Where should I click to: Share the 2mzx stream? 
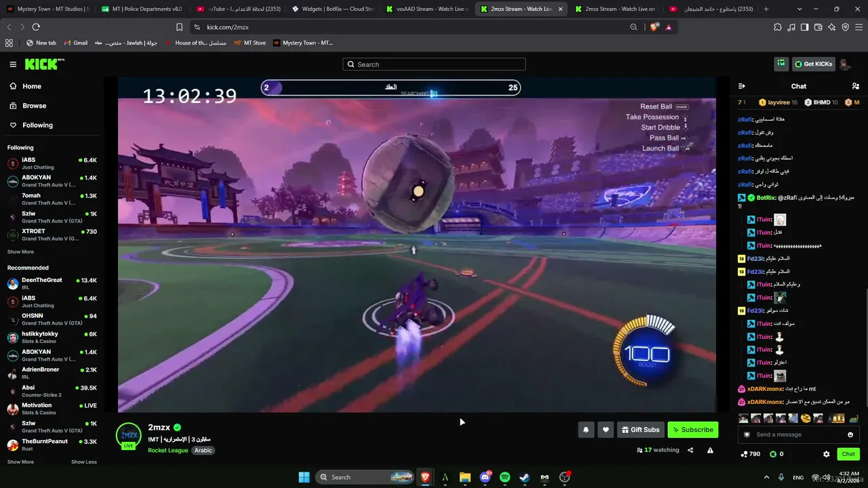(x=690, y=450)
